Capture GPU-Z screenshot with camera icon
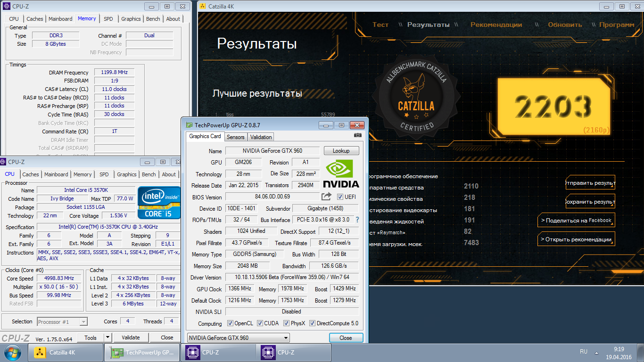The image size is (644, 362). click(x=358, y=135)
